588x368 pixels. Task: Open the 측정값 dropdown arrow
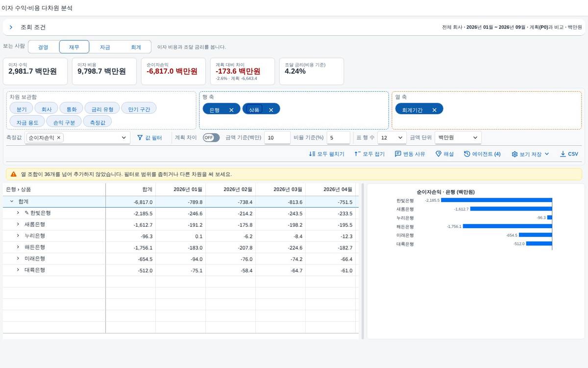coord(123,138)
